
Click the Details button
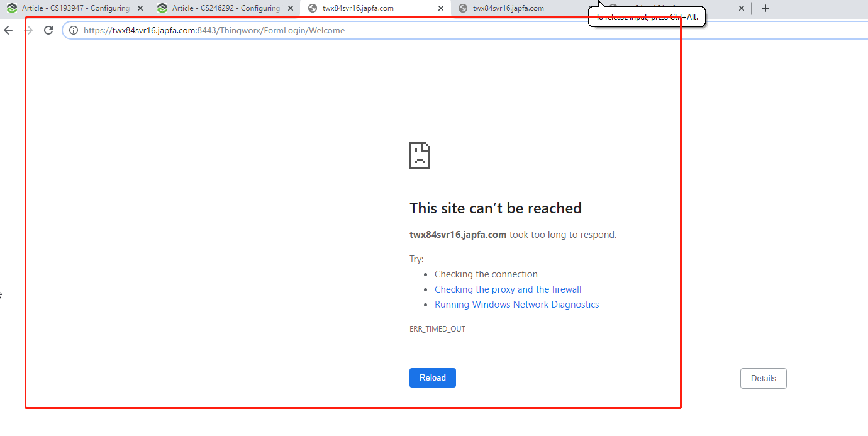(x=763, y=378)
